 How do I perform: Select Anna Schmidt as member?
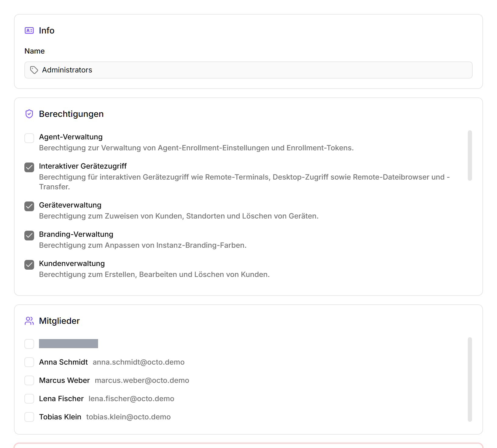coord(29,362)
